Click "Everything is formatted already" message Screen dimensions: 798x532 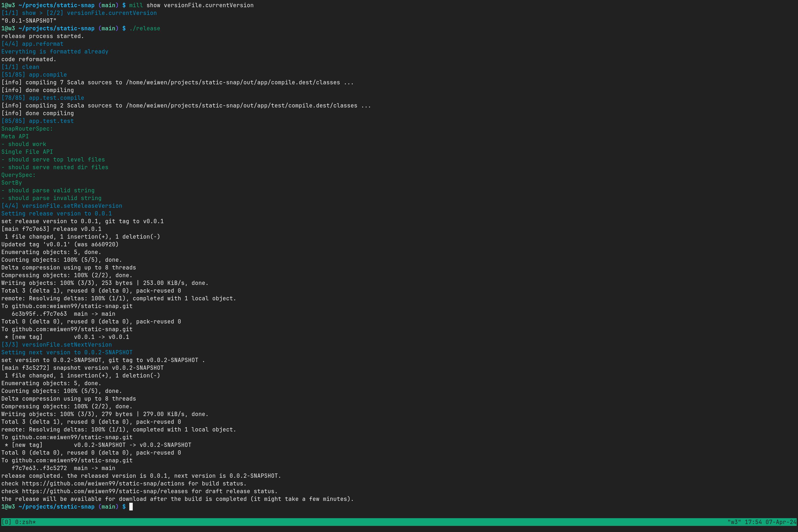click(x=55, y=52)
